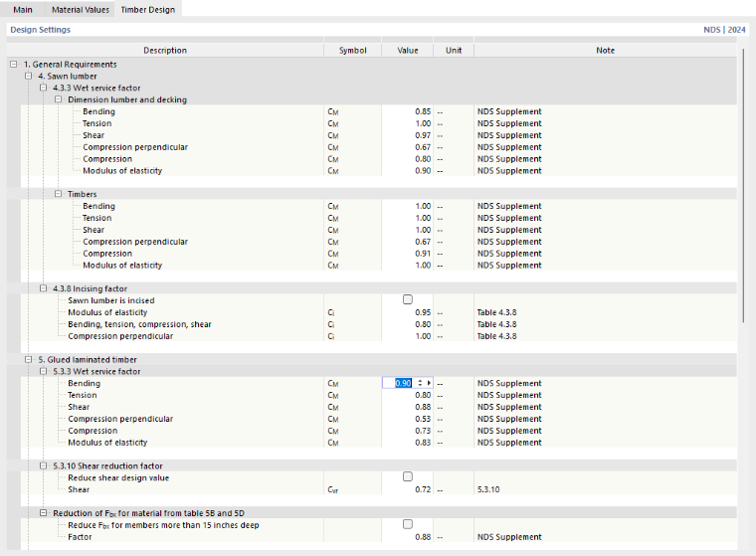756x556 pixels.
Task: Select Incising Modulus of elasticity value 0.95
Action: [423, 312]
